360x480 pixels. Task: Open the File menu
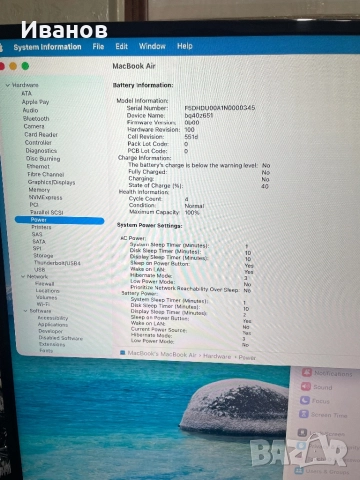[98, 46]
